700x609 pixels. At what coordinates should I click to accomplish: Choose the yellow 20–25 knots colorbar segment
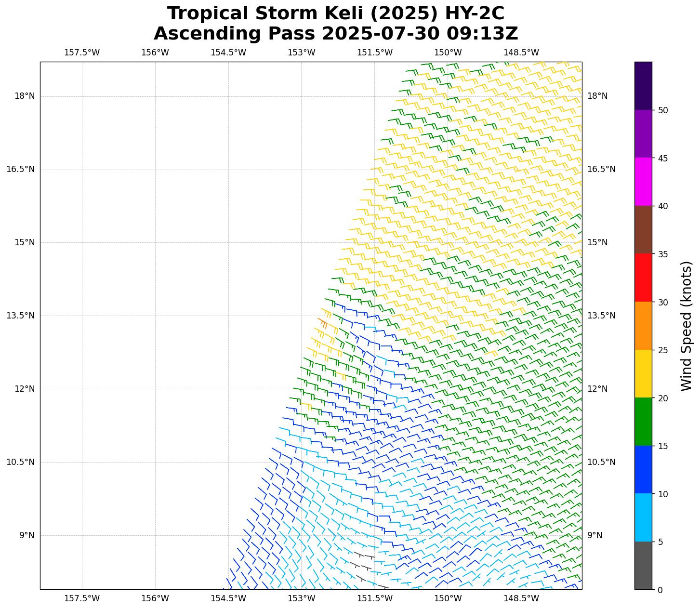643,373
